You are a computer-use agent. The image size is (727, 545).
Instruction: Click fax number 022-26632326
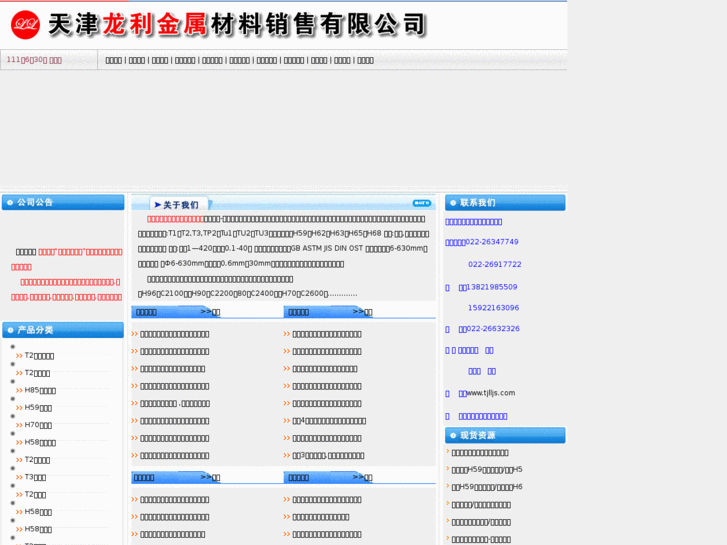(493, 329)
